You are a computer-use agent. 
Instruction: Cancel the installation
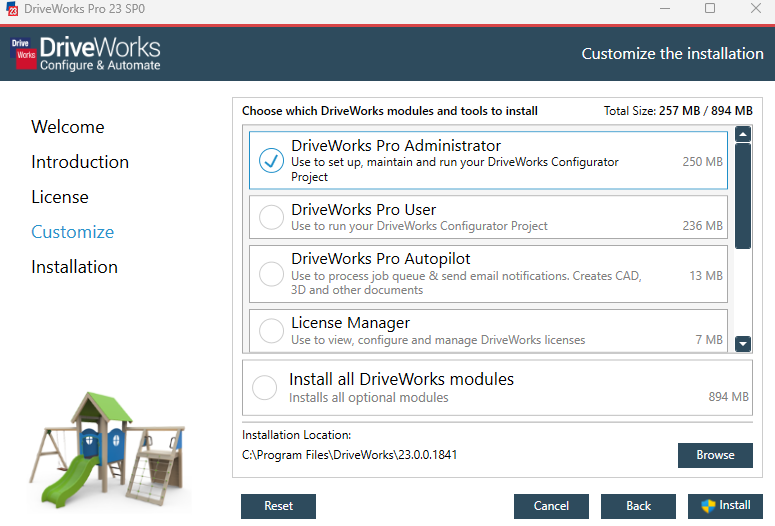(x=551, y=506)
